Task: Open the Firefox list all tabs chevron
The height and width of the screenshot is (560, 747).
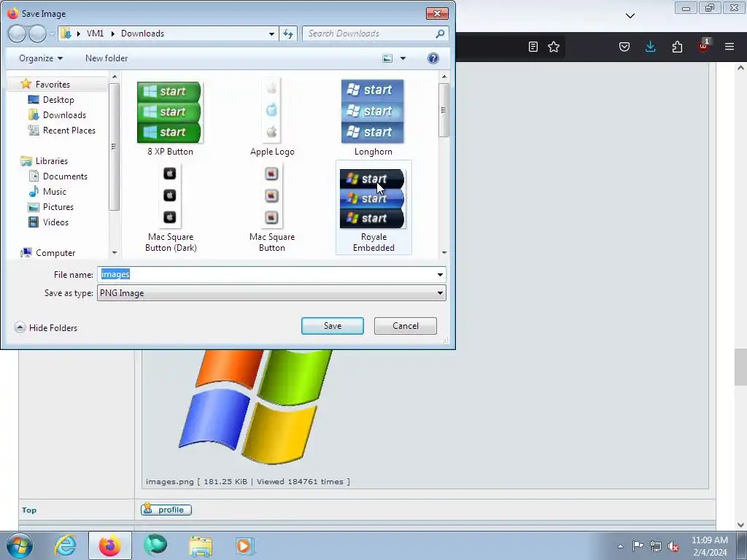Action: pos(630,16)
